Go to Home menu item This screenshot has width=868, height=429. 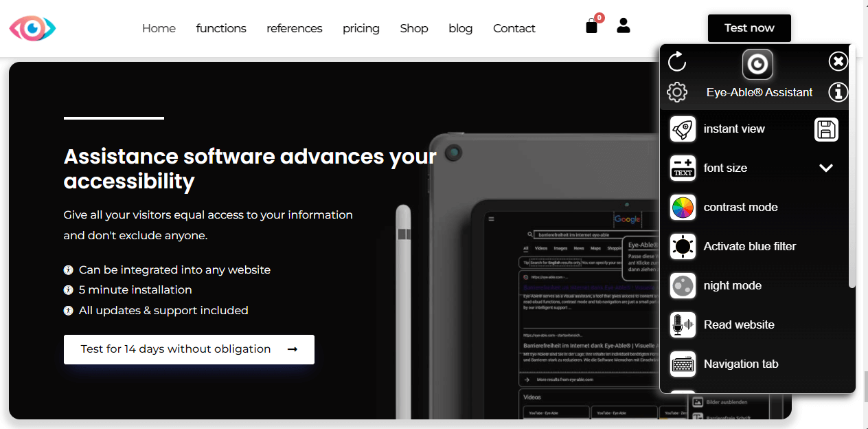click(x=159, y=28)
